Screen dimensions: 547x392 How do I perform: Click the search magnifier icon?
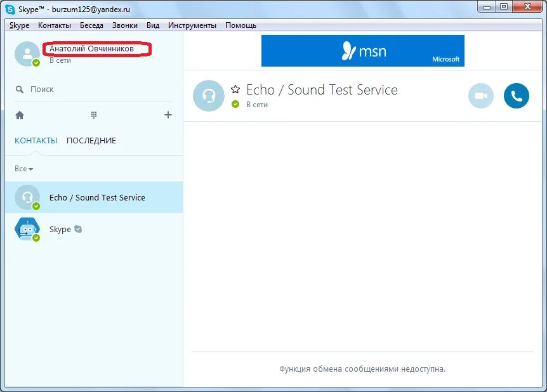click(20, 89)
